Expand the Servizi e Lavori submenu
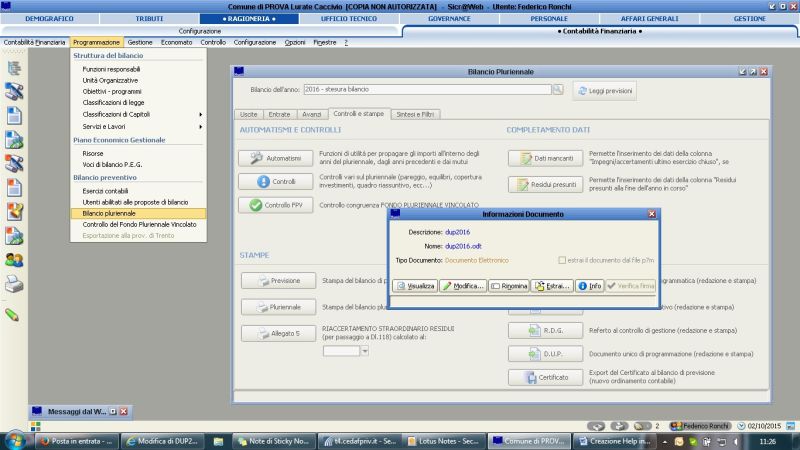Image resolution: width=800 pixels, height=450 pixels. click(x=140, y=127)
